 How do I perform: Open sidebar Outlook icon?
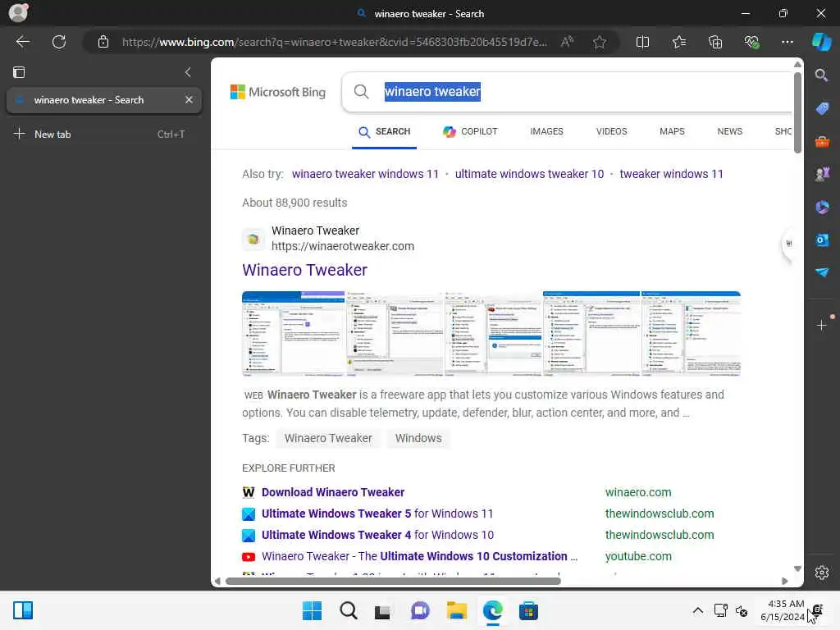[x=822, y=240]
